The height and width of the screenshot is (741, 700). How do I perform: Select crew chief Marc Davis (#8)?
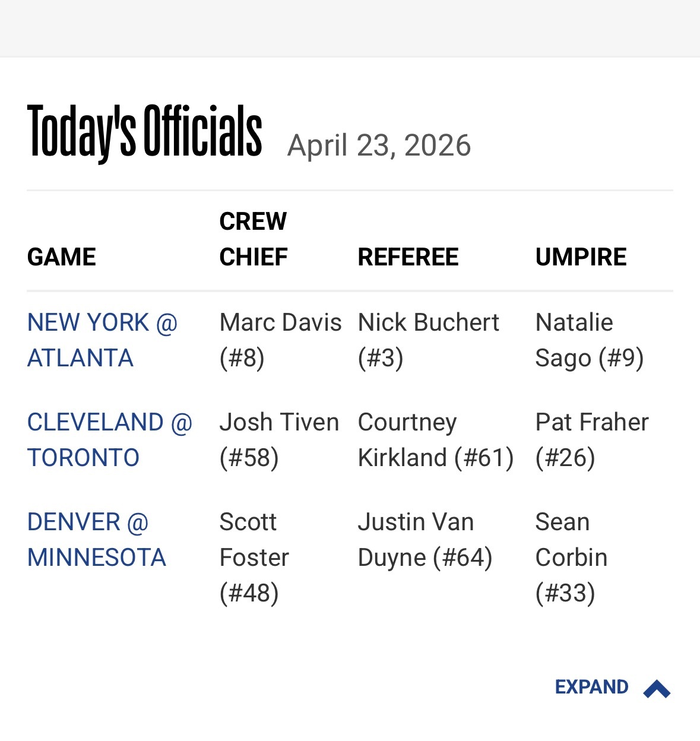tap(280, 340)
